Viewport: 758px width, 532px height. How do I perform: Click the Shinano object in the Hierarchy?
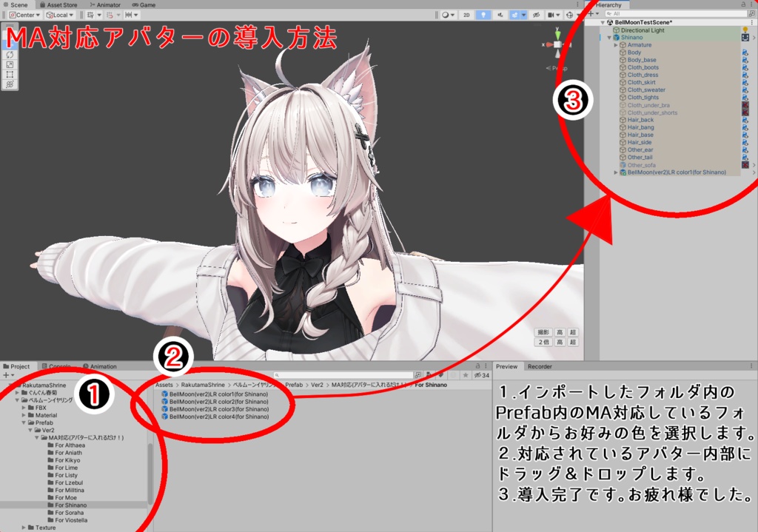click(x=631, y=37)
